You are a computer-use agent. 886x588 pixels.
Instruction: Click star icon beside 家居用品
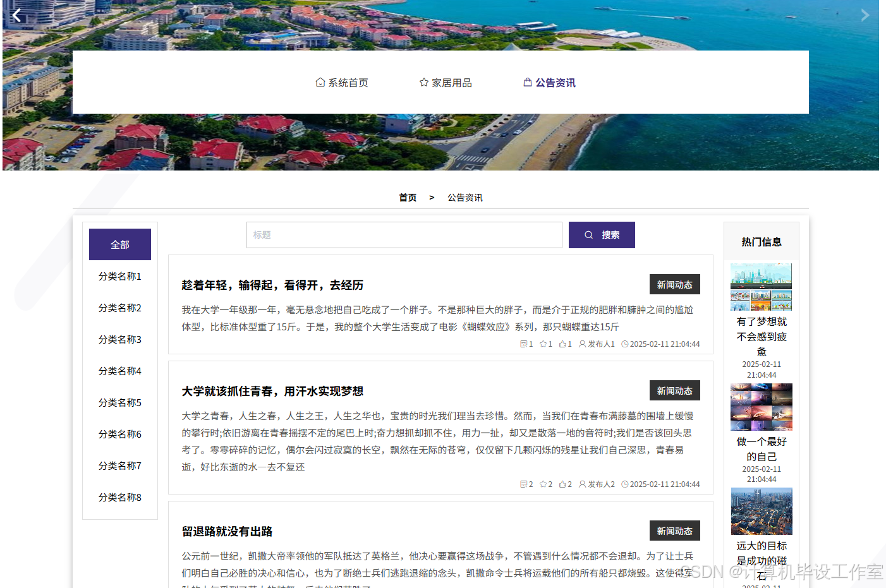coord(424,83)
